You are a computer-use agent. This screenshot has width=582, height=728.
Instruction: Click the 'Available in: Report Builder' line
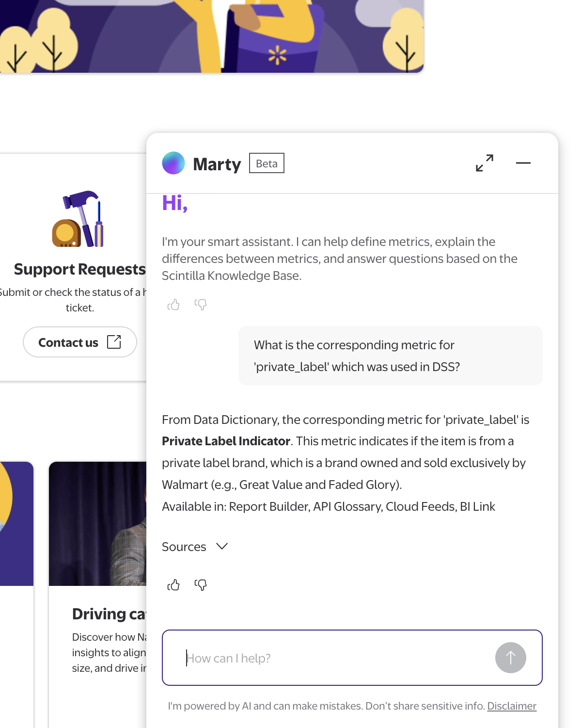point(329,506)
